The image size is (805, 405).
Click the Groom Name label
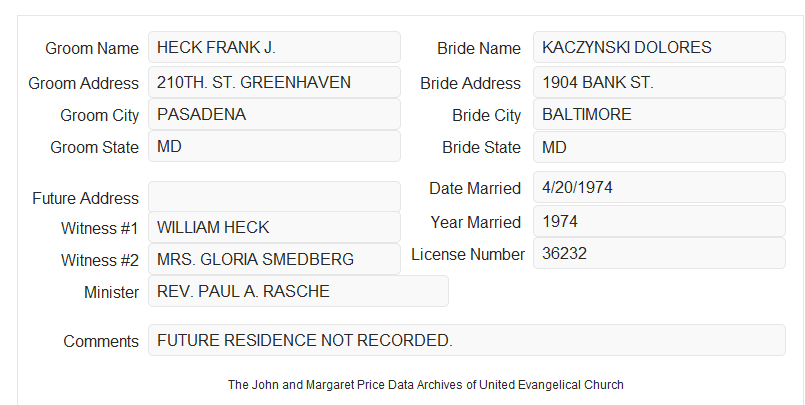[x=92, y=48]
